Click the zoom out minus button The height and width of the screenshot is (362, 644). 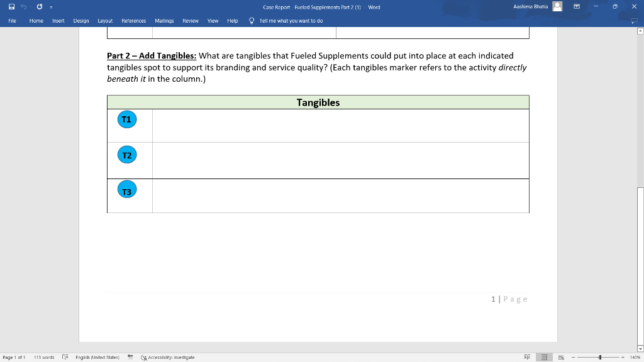pyautogui.click(x=574, y=358)
